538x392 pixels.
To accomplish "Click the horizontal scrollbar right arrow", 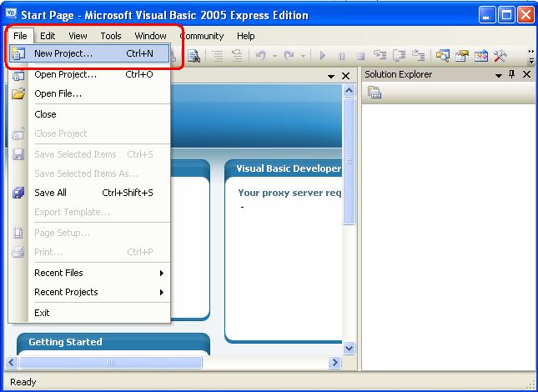I will 334,362.
